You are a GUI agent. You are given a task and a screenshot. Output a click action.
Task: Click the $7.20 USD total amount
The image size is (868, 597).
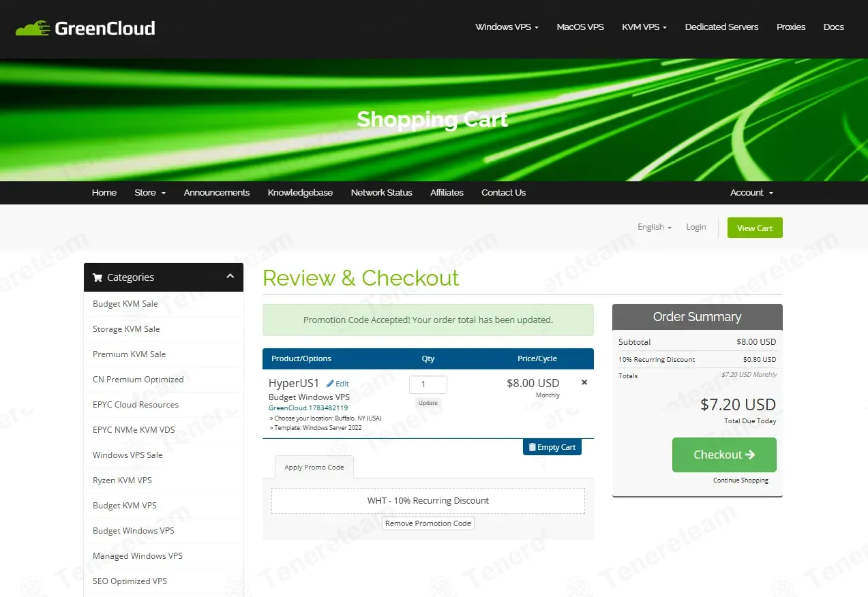(x=738, y=405)
